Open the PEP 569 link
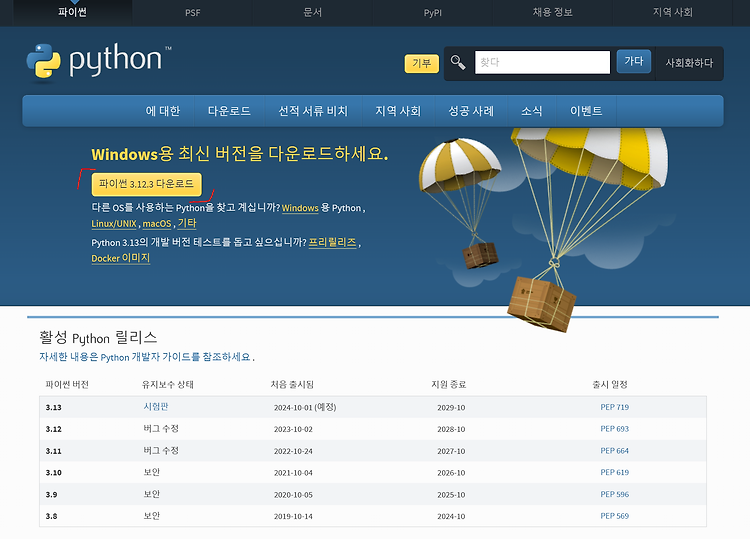 [615, 516]
